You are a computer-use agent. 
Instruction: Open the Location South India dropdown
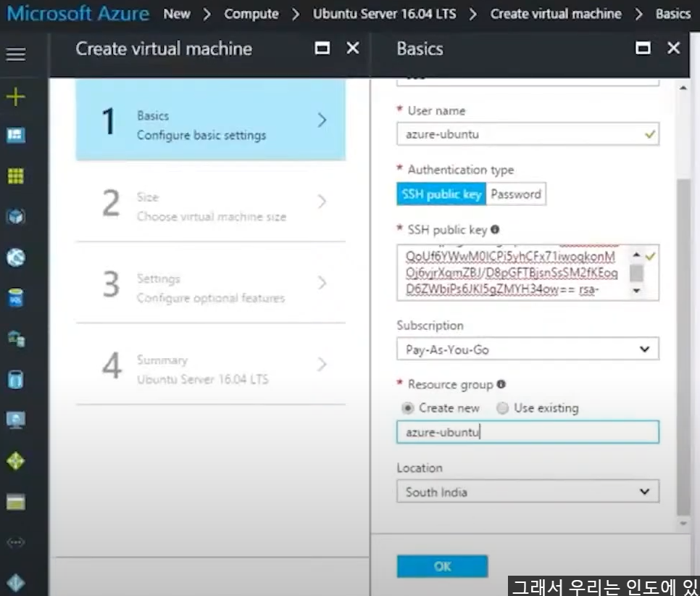point(528,492)
